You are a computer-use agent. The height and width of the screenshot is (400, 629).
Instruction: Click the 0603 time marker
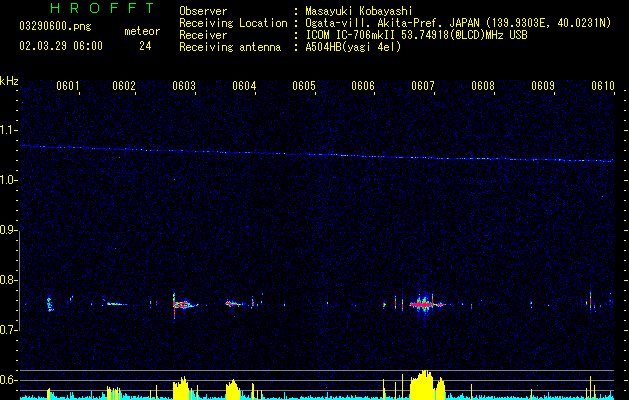(x=184, y=86)
